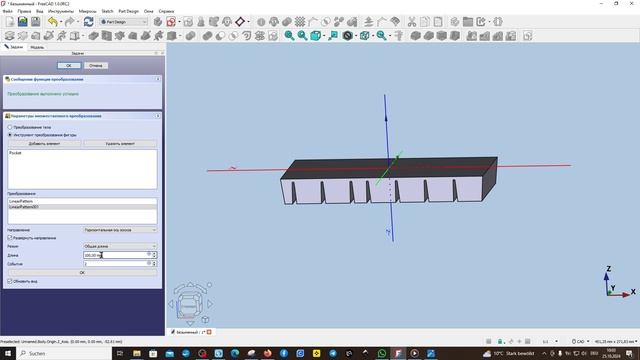Click the taskbar search box
640x360 pixels.
click(64, 353)
